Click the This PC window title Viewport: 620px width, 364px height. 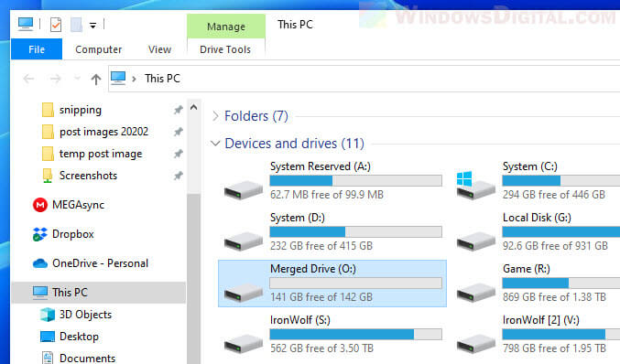click(296, 25)
